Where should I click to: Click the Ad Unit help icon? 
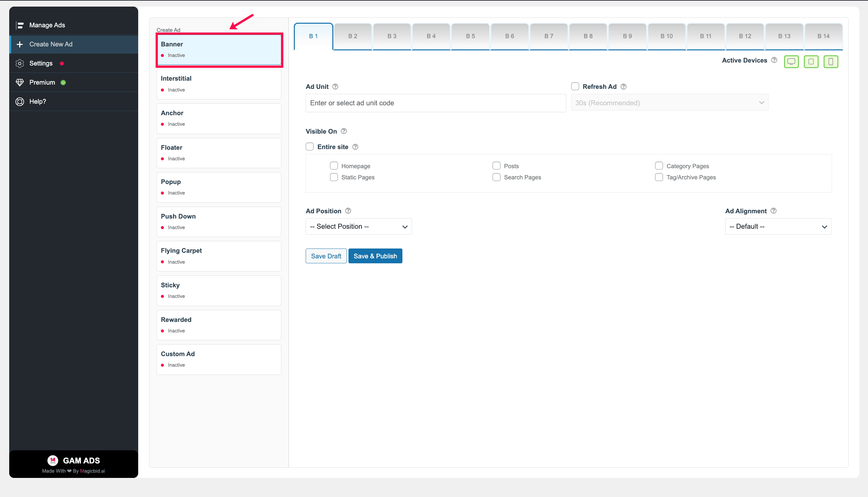pyautogui.click(x=335, y=87)
